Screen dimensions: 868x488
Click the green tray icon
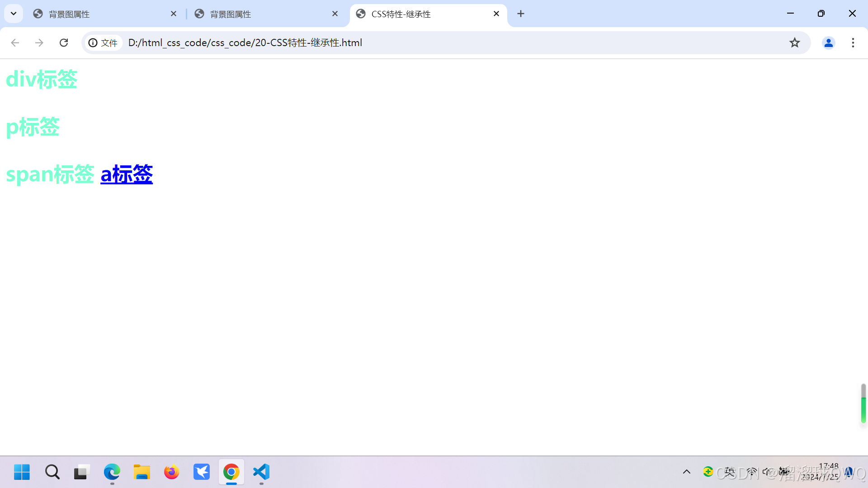[708, 472]
